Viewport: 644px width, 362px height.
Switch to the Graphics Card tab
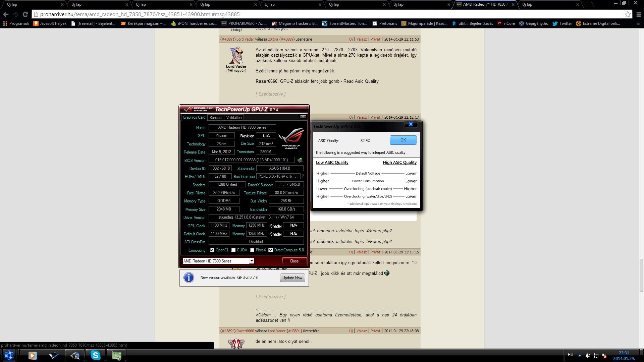pyautogui.click(x=194, y=117)
